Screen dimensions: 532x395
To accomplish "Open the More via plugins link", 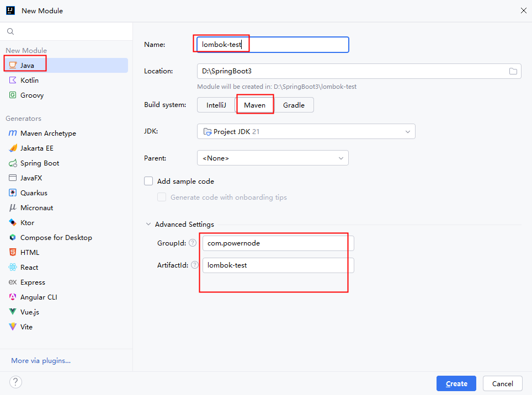I will tap(41, 360).
